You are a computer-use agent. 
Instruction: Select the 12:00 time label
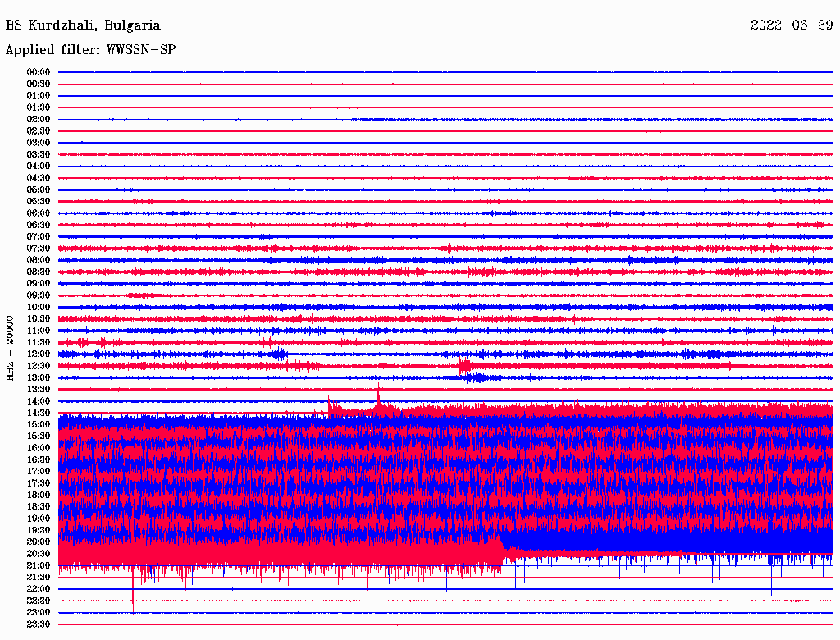pos(39,354)
